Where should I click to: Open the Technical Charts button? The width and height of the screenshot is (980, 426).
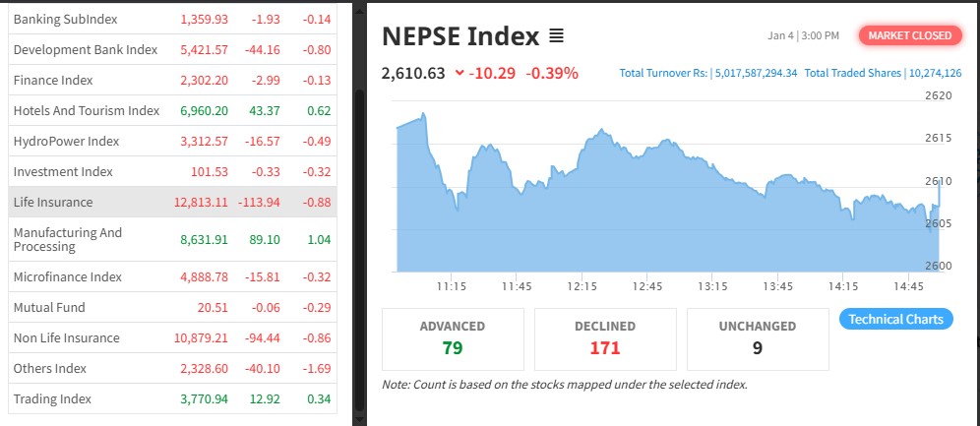(x=895, y=319)
